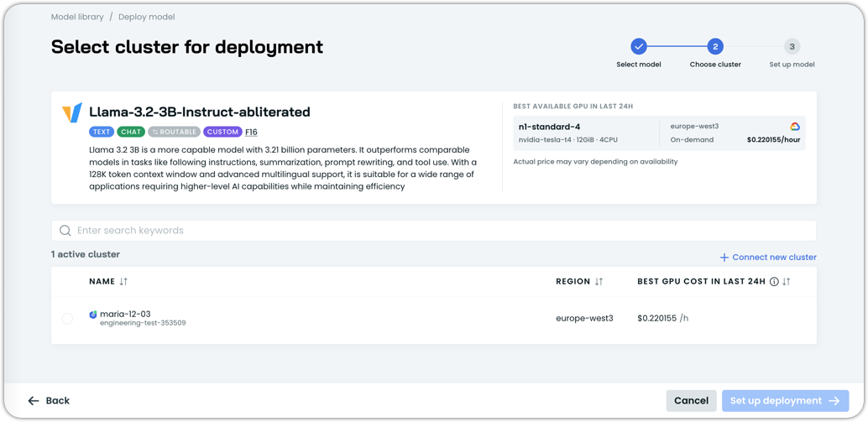
Task: Click the n1-standard-4 GPU name
Action: (x=549, y=128)
